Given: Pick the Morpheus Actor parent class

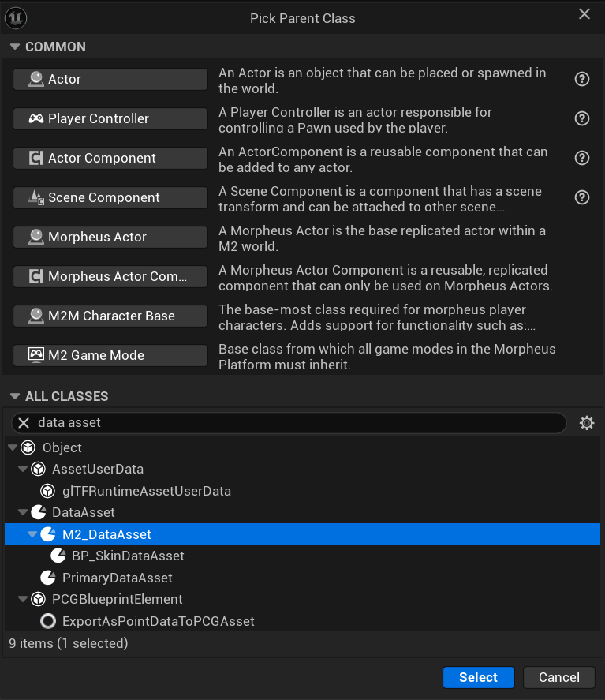Looking at the screenshot, I should click(110, 237).
